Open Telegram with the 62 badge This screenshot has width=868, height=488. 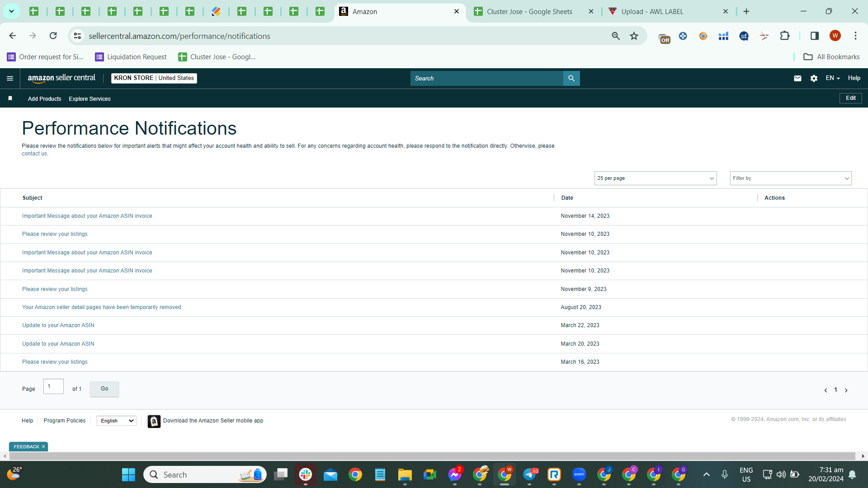tap(530, 474)
